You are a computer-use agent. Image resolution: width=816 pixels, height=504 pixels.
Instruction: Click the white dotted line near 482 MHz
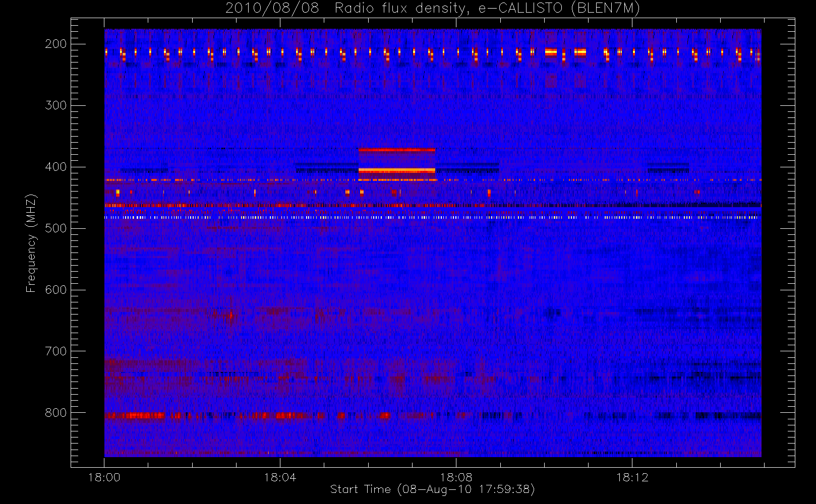[x=432, y=217]
